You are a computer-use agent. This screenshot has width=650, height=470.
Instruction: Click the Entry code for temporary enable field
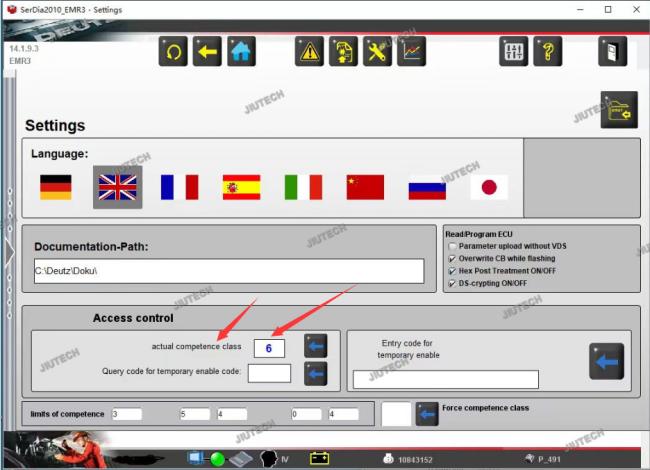coord(446,379)
